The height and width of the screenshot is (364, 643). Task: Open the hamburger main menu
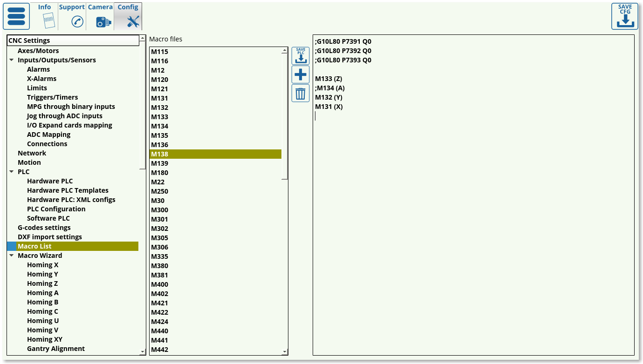(16, 16)
